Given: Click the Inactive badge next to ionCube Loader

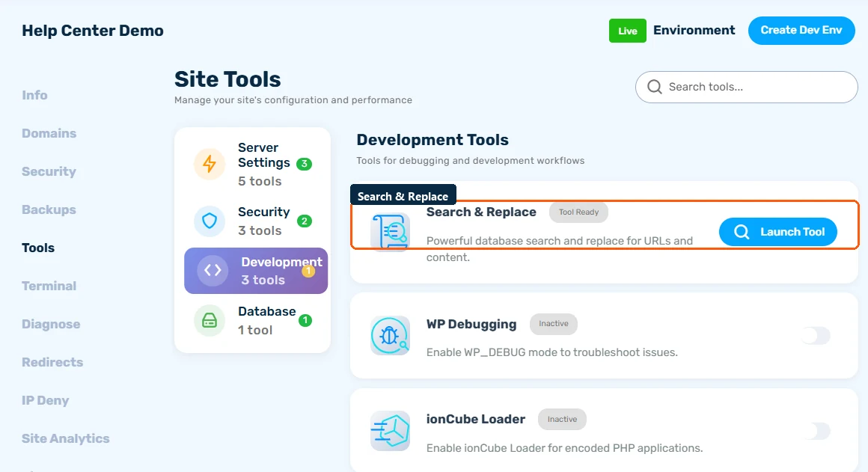Looking at the screenshot, I should point(562,420).
